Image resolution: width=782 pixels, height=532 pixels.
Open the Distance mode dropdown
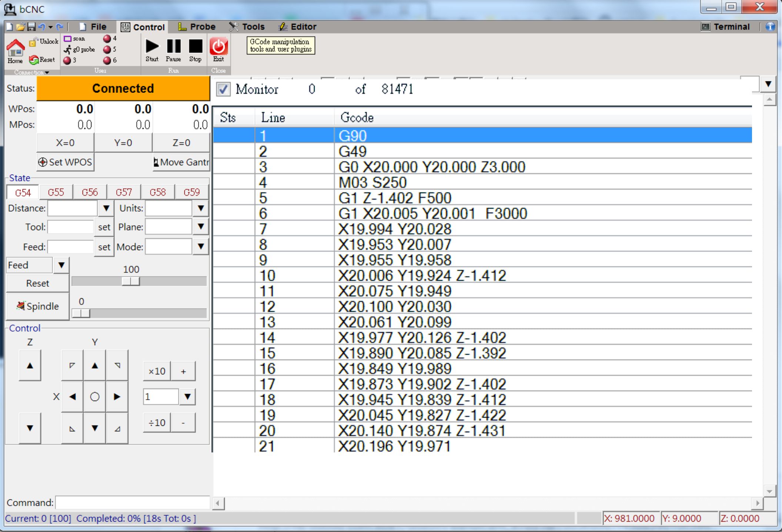106,208
